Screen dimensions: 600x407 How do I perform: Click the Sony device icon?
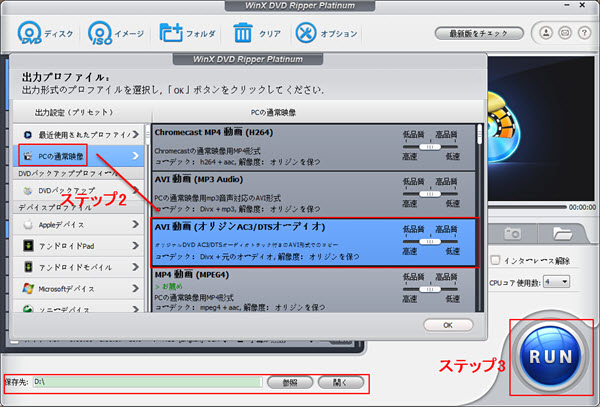tap(28, 308)
